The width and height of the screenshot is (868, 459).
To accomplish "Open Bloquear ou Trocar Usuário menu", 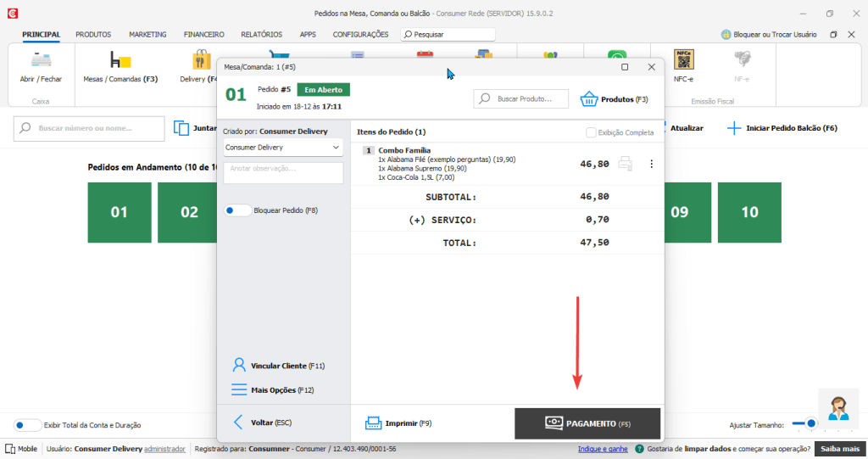I will click(x=768, y=35).
